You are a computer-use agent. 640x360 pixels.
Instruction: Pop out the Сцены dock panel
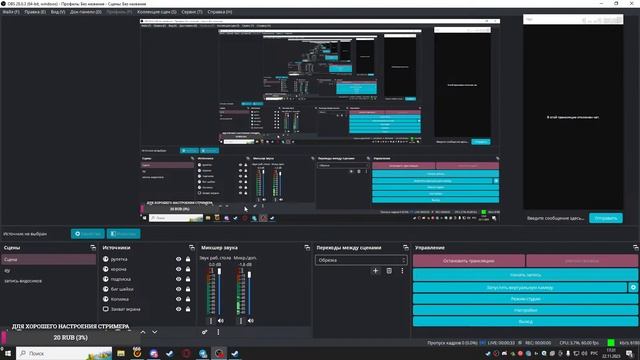[93, 247]
